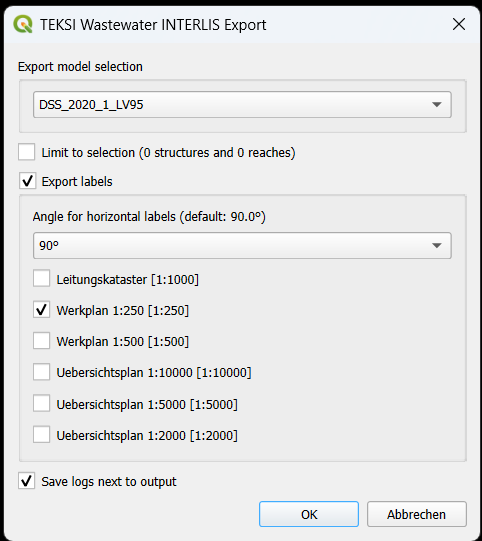Check Leitungskataster [1:1000]

(x=41, y=278)
